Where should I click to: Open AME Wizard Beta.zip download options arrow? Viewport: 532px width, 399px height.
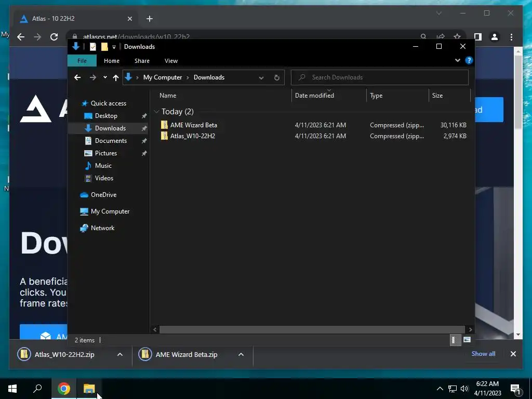pos(241,354)
